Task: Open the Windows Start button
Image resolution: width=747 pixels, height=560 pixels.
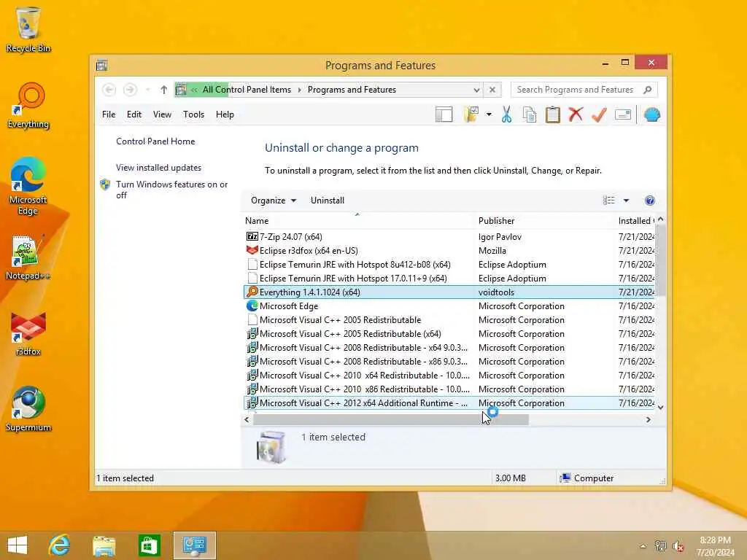Action: click(18, 545)
